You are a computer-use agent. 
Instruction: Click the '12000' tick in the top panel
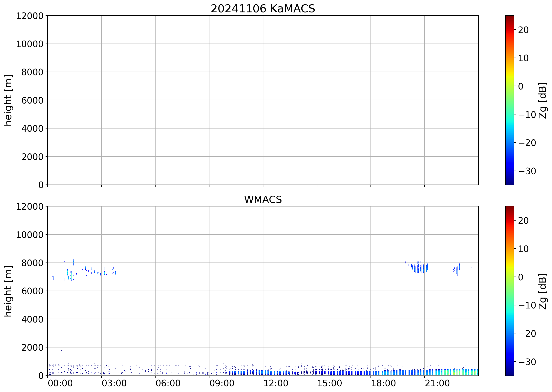30,16
